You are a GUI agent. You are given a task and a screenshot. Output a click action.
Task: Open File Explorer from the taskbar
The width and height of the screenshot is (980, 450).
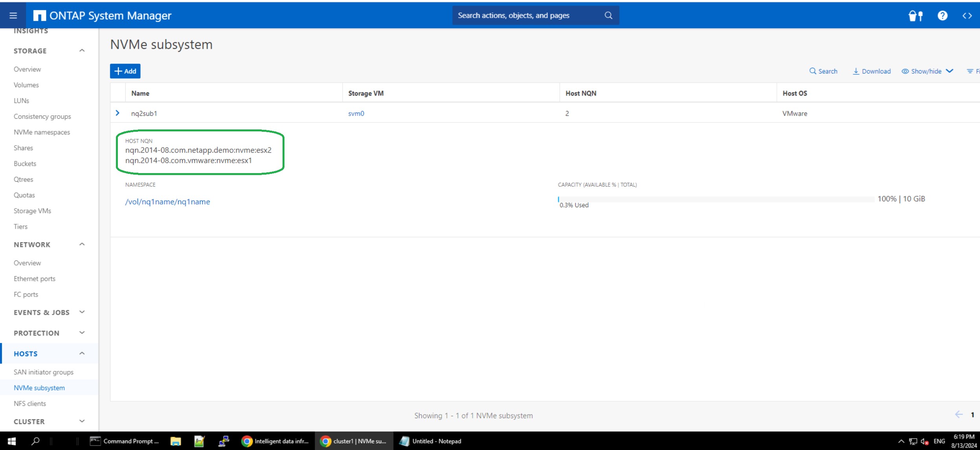tap(175, 441)
